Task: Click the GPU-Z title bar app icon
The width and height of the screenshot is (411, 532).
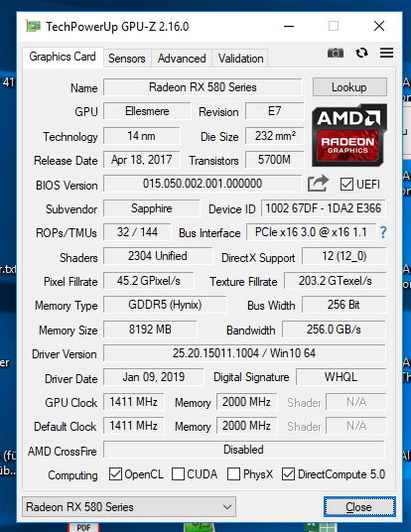Action: click(x=33, y=26)
